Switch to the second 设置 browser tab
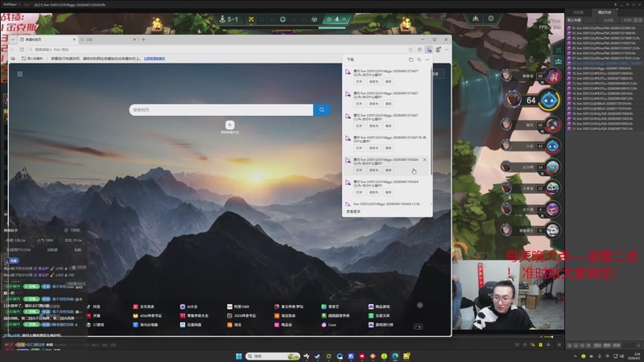Screen dimensions: 644x362 [x=108, y=39]
